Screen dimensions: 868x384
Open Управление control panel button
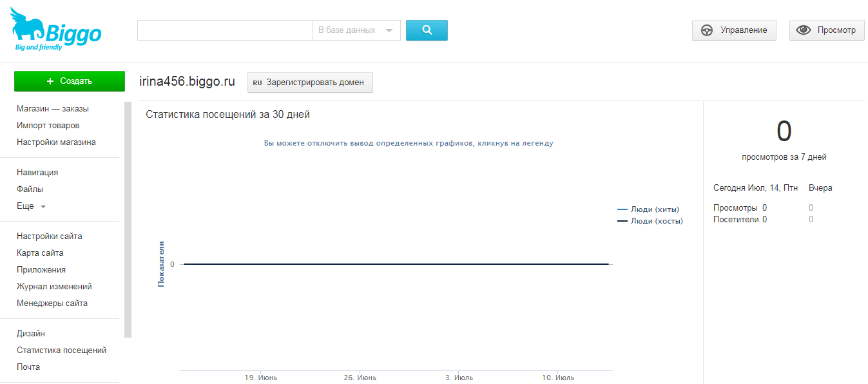click(x=734, y=30)
